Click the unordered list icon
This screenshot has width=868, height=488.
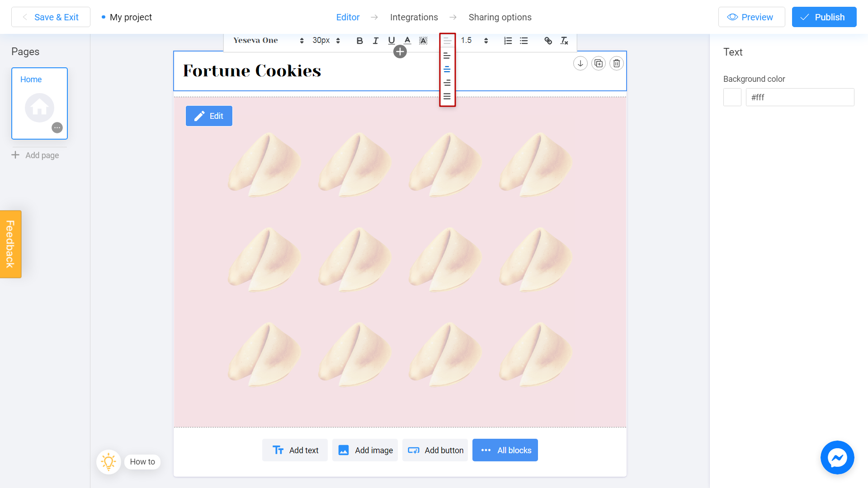(524, 40)
